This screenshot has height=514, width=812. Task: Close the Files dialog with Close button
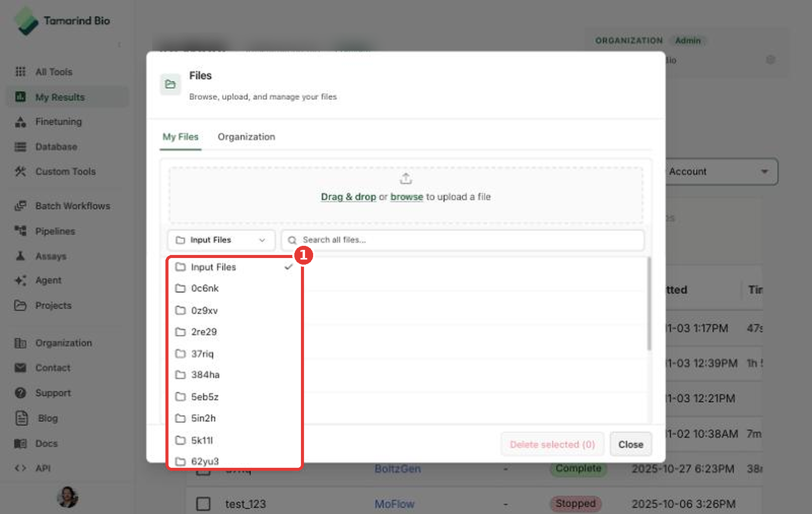click(x=631, y=444)
